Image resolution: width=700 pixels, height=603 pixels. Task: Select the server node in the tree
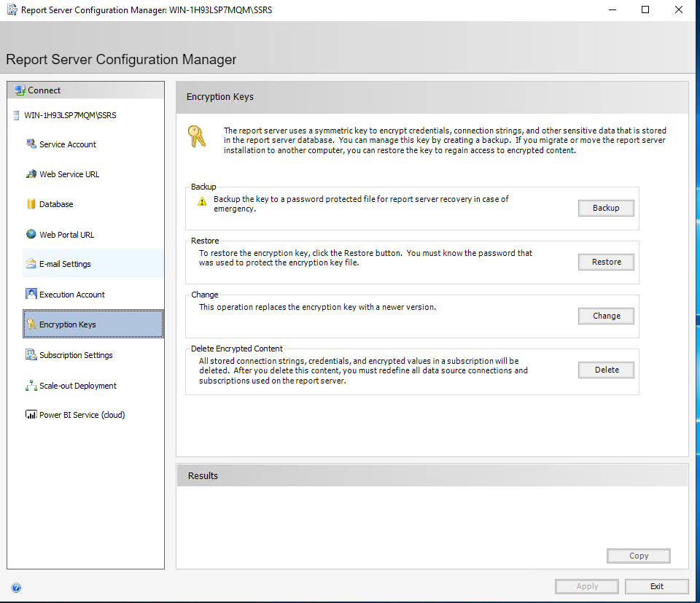(69, 114)
